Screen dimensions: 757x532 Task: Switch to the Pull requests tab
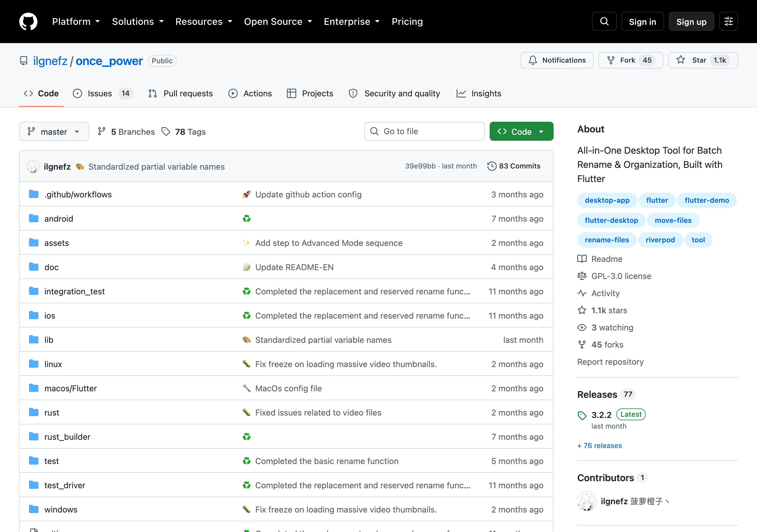pyautogui.click(x=180, y=94)
